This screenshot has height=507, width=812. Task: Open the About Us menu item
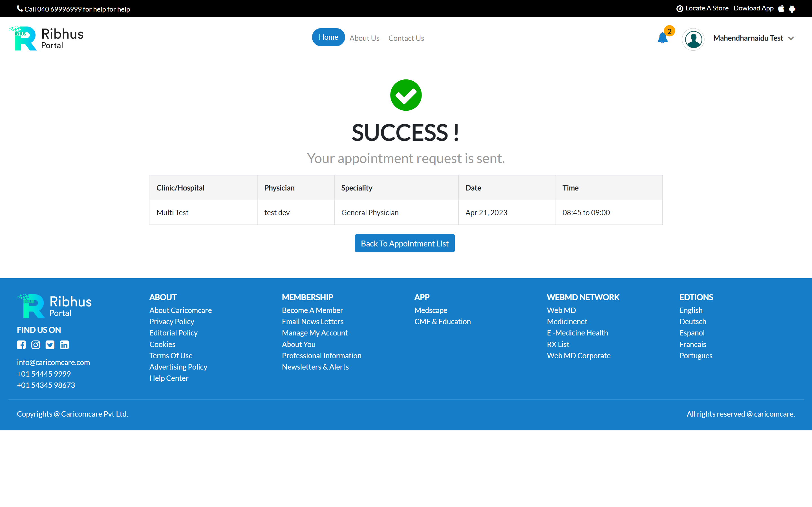pyautogui.click(x=364, y=38)
